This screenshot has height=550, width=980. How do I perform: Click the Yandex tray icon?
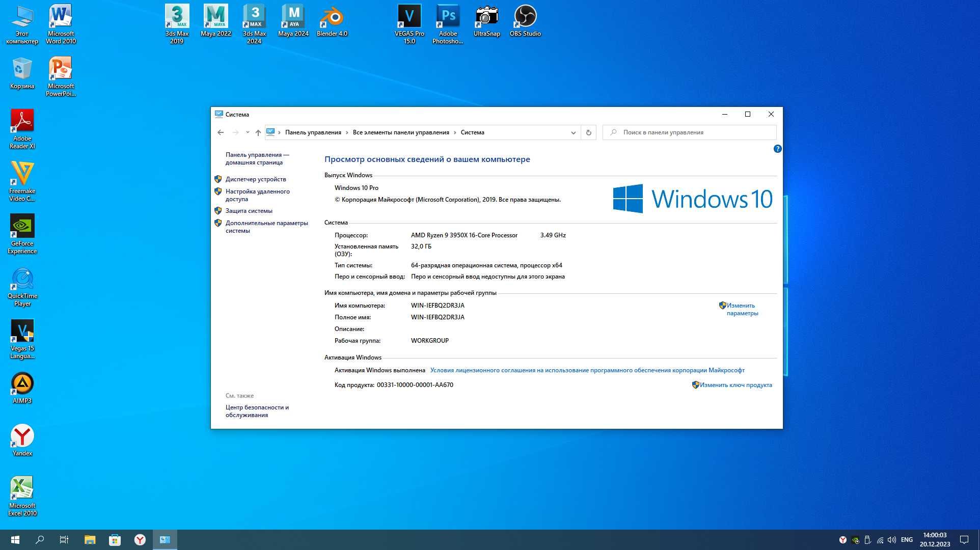(843, 540)
